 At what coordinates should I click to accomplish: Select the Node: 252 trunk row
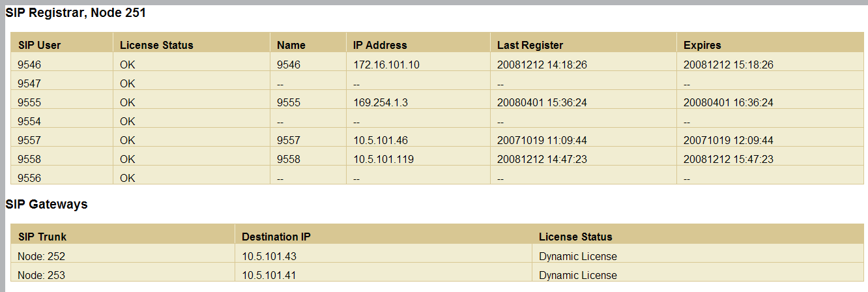(x=42, y=256)
